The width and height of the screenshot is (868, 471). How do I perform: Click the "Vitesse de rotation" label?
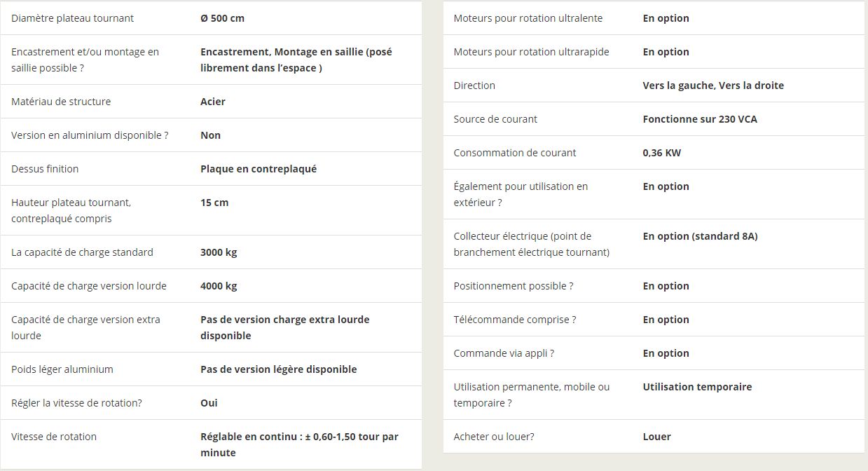click(x=54, y=437)
